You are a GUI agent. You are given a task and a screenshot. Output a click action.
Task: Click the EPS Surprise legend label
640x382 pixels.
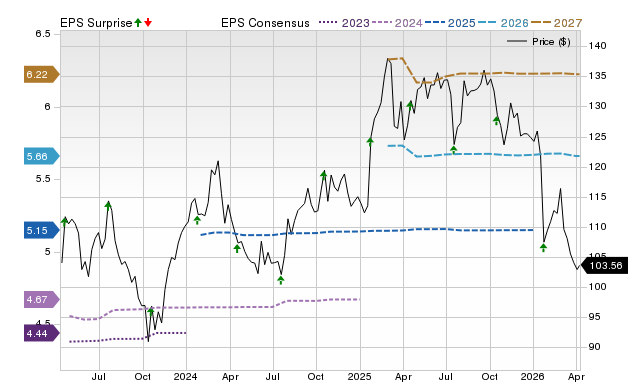[96, 23]
